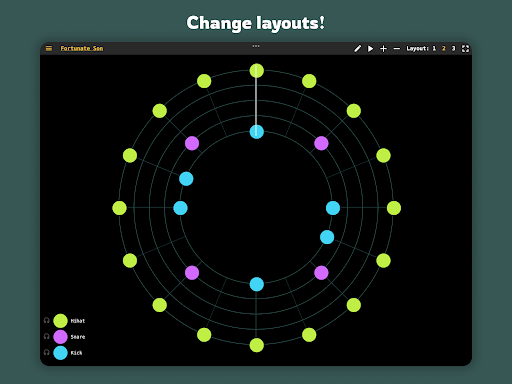Solo the Kick track with headphone icon
This screenshot has width=512, height=384.
47,352
